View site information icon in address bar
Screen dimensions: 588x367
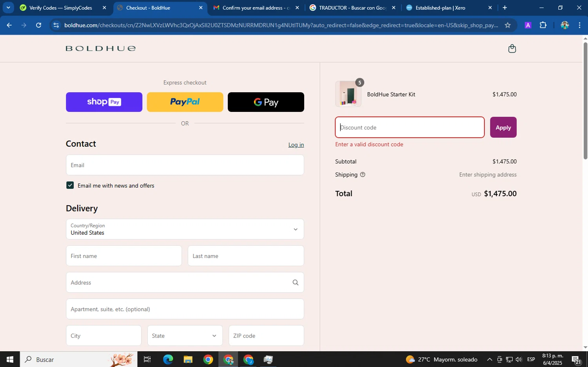[x=56, y=25]
